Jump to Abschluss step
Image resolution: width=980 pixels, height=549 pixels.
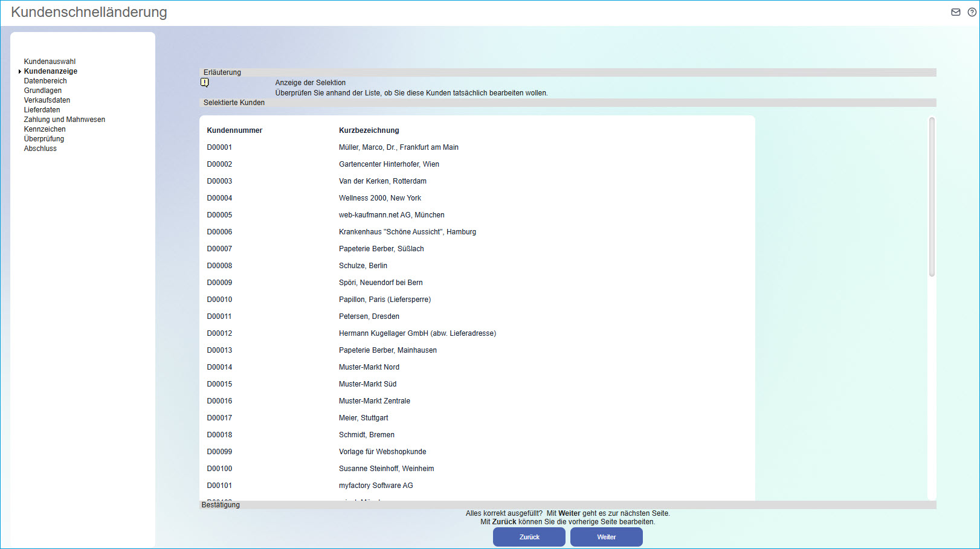[40, 149]
